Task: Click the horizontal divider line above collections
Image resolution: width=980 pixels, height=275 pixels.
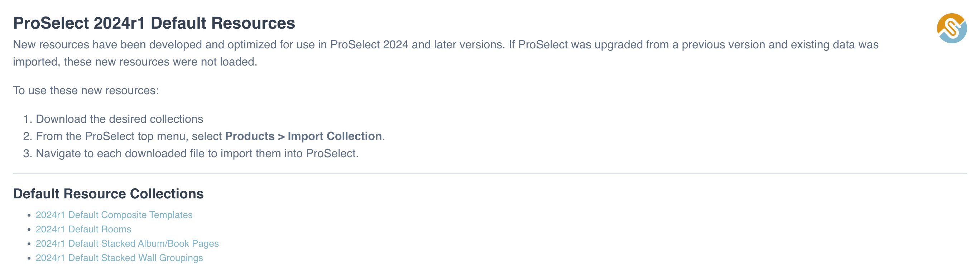Action: click(x=490, y=174)
